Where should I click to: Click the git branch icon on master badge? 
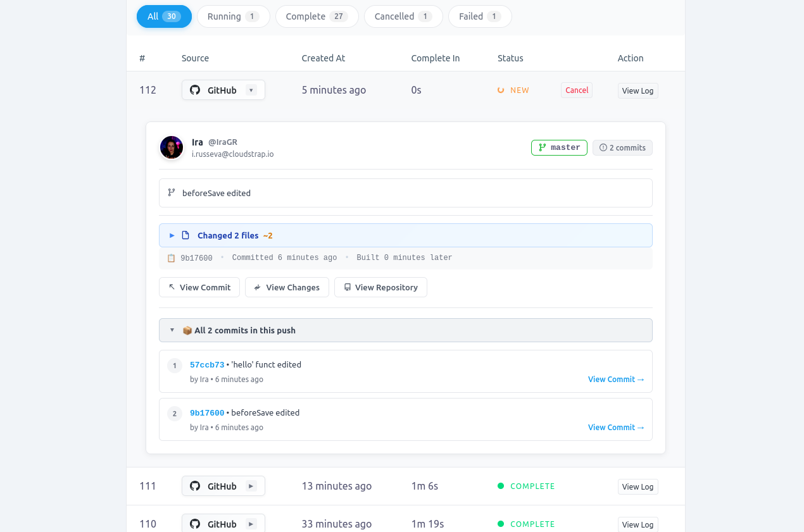click(542, 147)
